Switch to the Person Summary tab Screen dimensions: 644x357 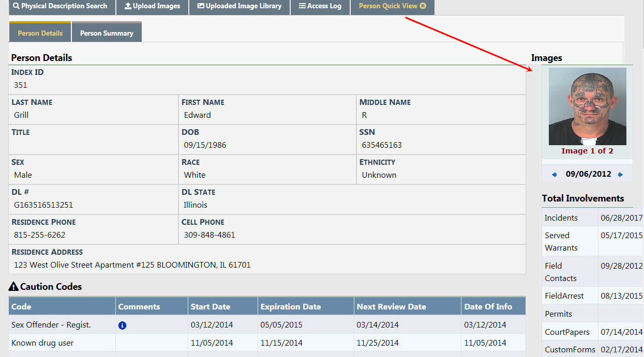[107, 33]
